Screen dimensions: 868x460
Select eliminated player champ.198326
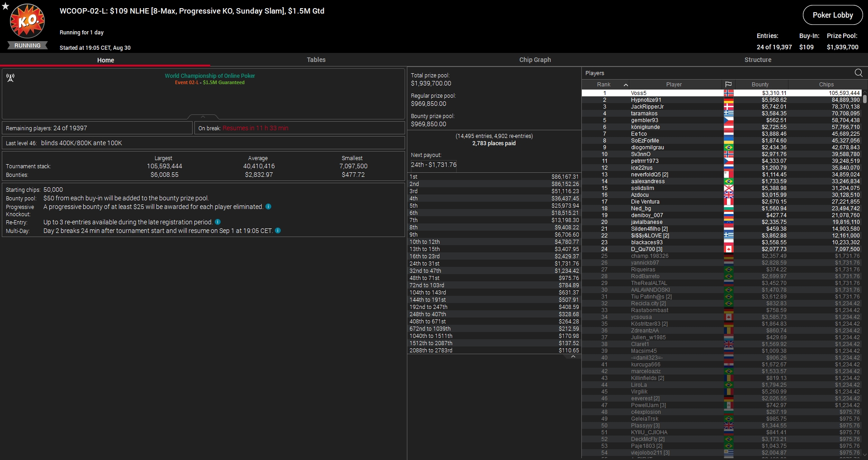(x=722, y=256)
